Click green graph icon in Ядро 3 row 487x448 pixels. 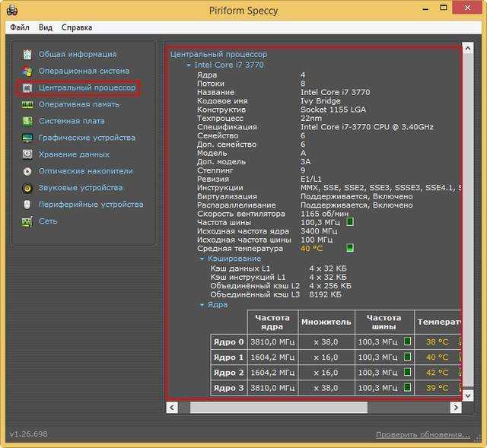[407, 387]
